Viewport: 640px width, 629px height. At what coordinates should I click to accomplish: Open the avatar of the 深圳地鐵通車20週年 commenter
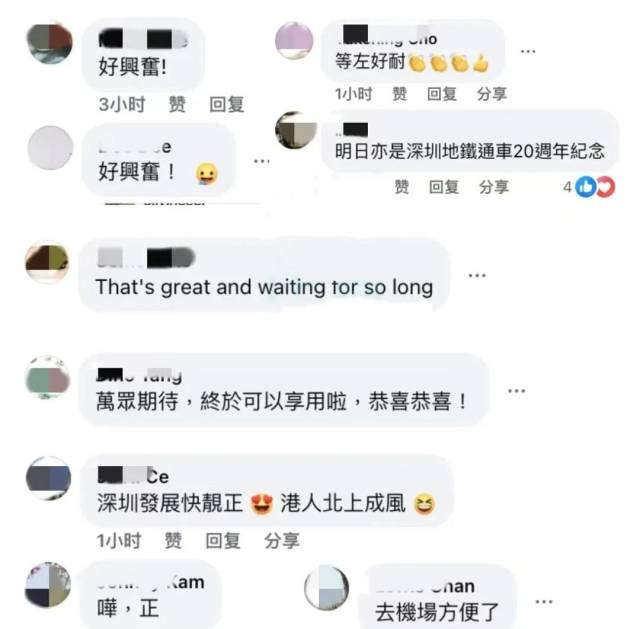click(x=296, y=130)
